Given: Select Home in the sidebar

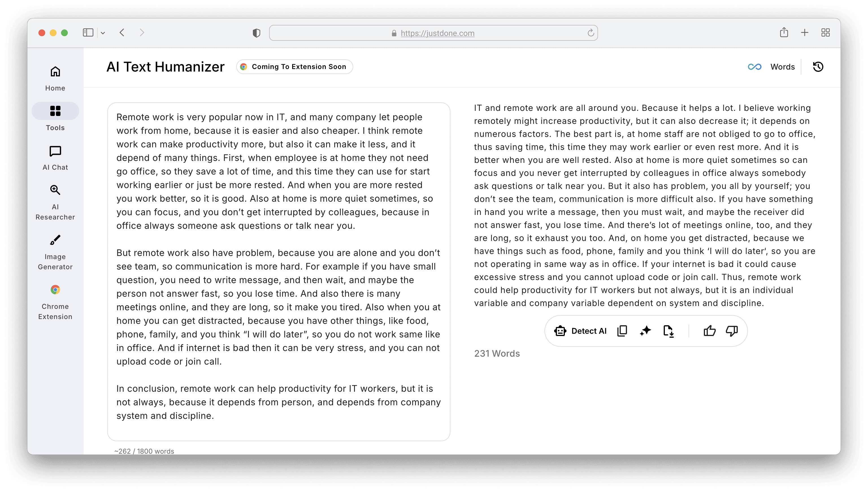Looking at the screenshot, I should (55, 78).
